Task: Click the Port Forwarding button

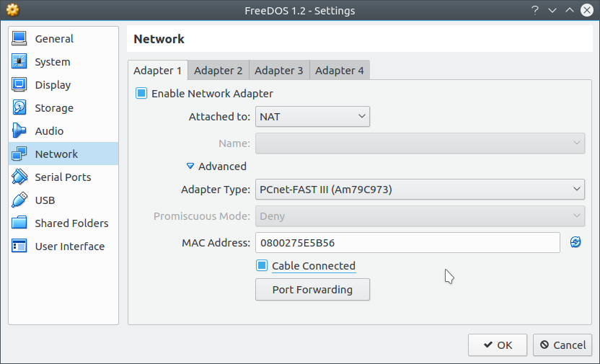Action: pyautogui.click(x=312, y=290)
